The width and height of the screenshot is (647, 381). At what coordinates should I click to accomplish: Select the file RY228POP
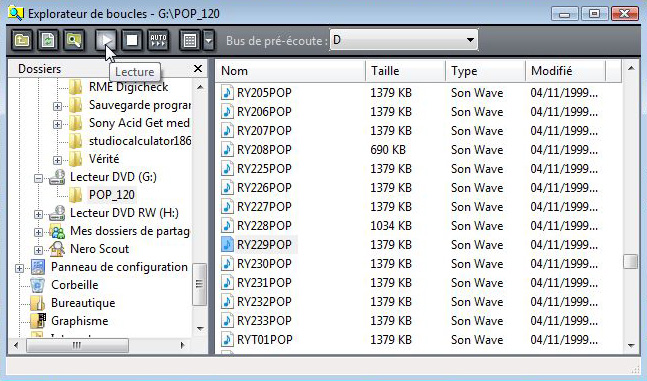coord(264,226)
